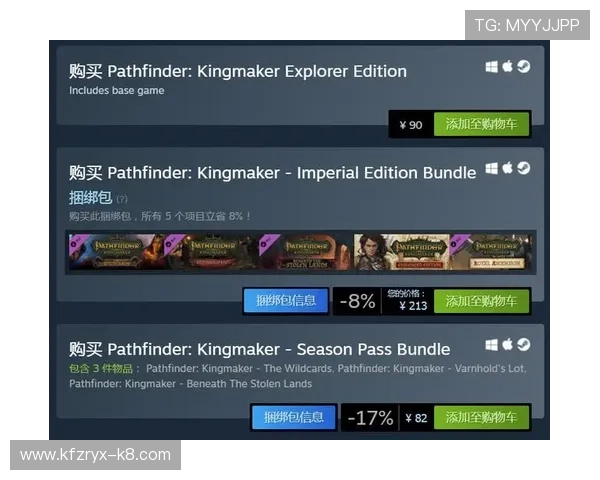This screenshot has height=480, width=600.
Task: Add Explorer Edition to cart for ¥90
Action: (x=481, y=124)
